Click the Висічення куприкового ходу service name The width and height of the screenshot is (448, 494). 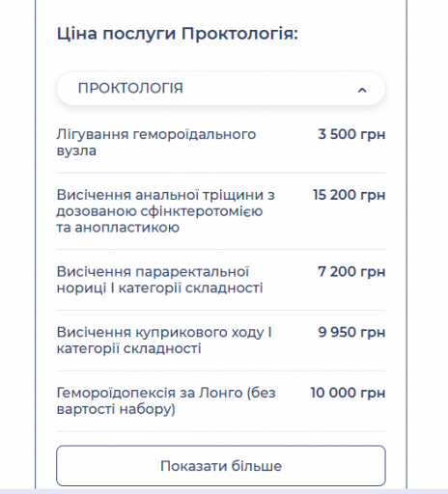coord(164,341)
